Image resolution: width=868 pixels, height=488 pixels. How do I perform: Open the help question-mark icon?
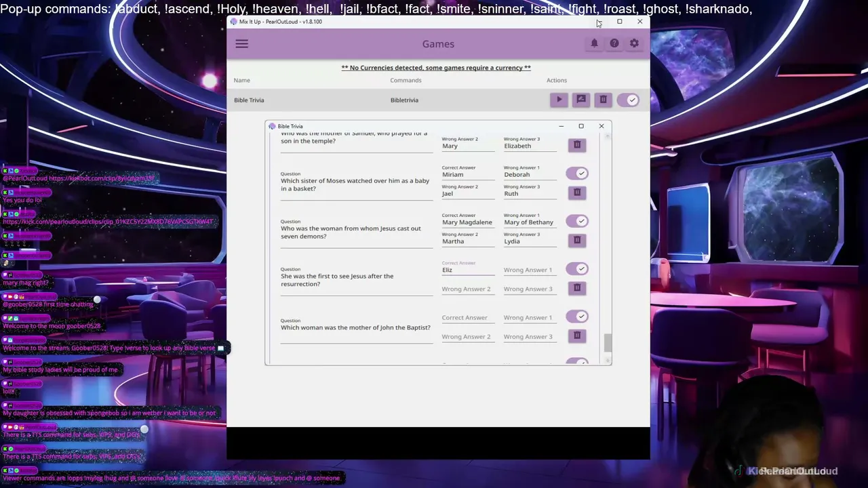tap(614, 43)
